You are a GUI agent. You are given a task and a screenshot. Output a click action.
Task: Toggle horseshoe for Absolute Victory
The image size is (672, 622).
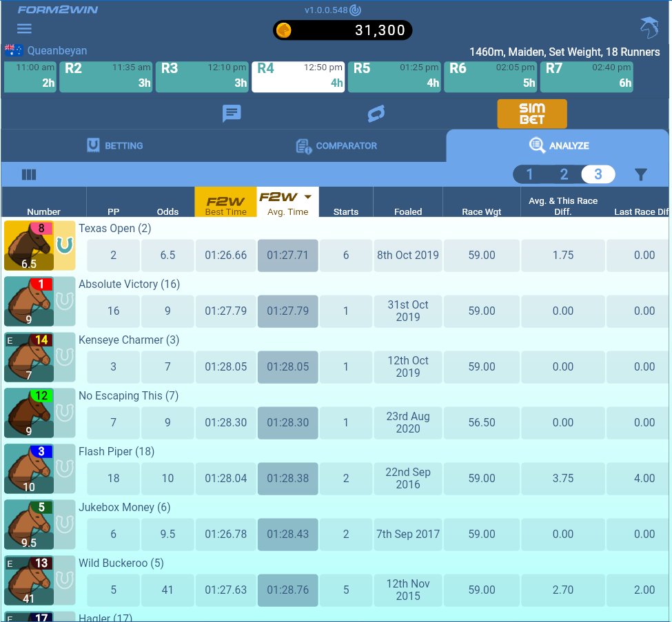pyautogui.click(x=65, y=301)
